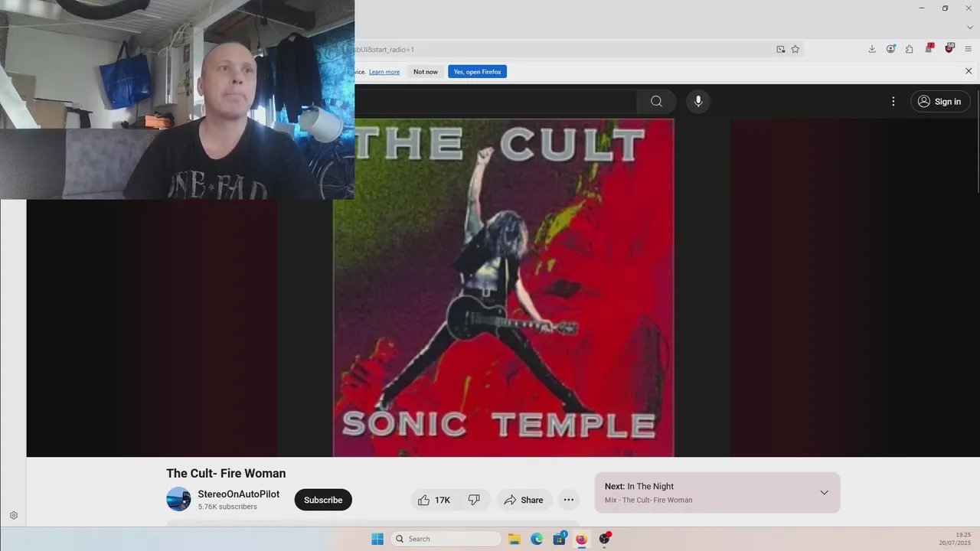Share The Cult- Fire Woman video

[524, 500]
